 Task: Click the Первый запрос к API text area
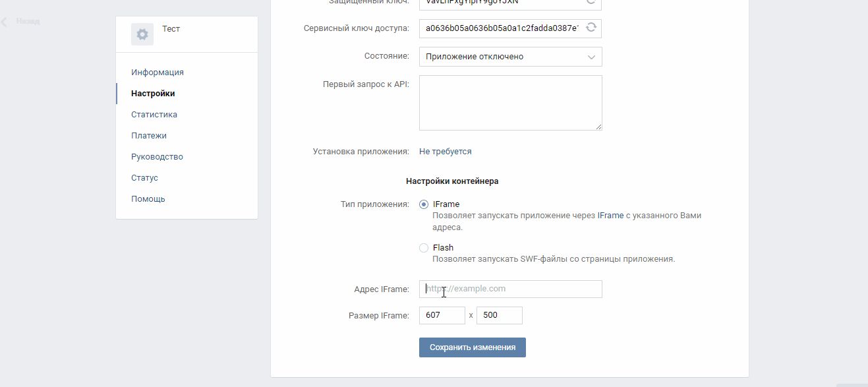[510, 102]
